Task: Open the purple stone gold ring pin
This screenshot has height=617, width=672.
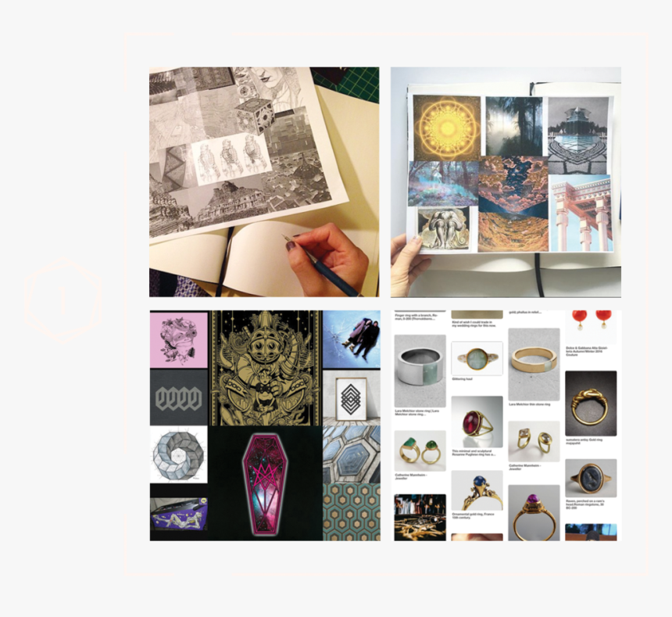Action: [x=534, y=513]
